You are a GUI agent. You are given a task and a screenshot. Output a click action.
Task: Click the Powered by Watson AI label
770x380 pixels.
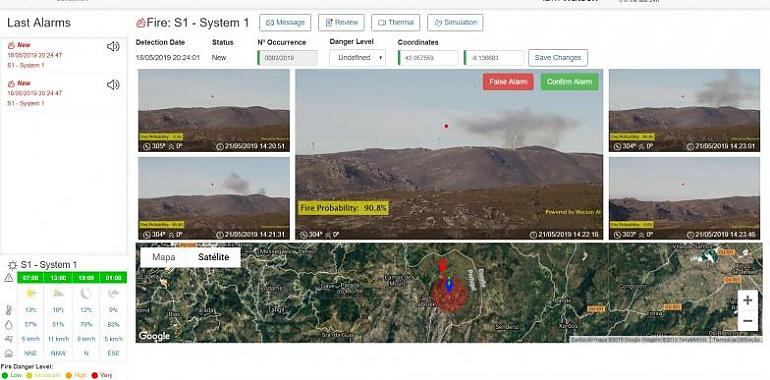pyautogui.click(x=573, y=212)
